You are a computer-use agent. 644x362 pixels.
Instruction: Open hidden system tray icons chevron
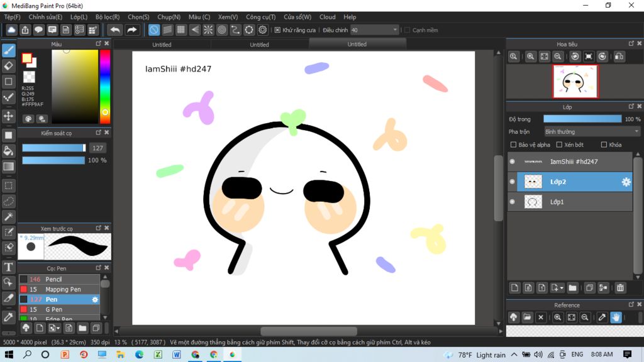point(514,354)
